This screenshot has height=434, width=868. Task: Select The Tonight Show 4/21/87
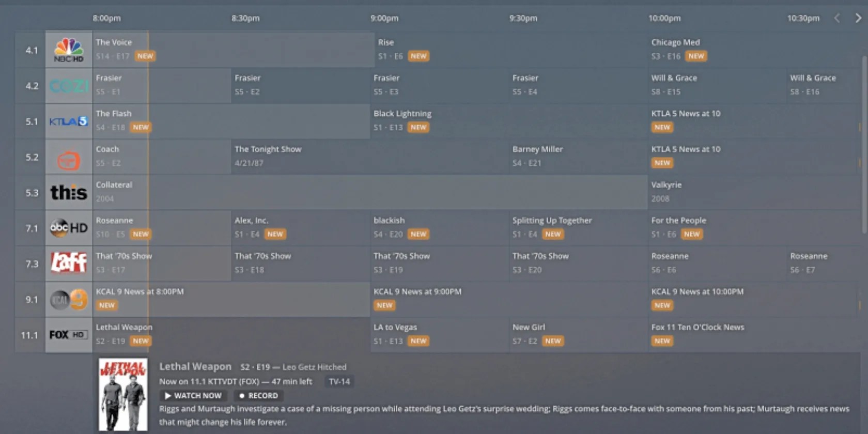point(370,157)
